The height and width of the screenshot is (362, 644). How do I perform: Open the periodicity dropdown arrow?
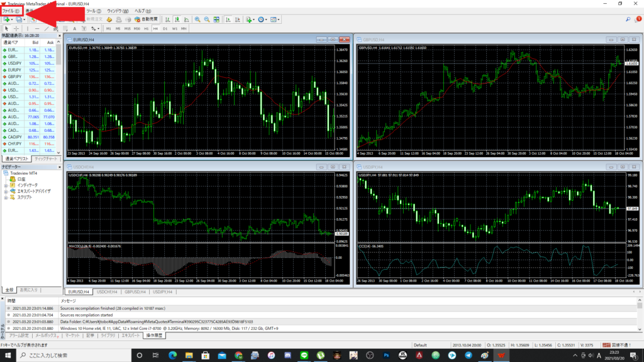(x=266, y=19)
